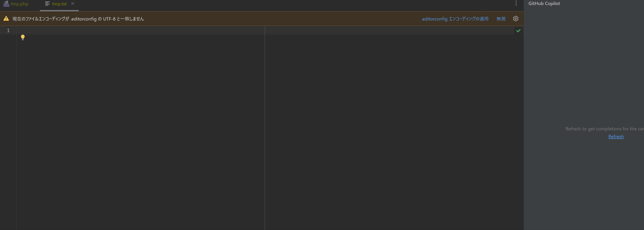
Task: Switch to the tmp.php tab
Action: pyautogui.click(x=19, y=4)
